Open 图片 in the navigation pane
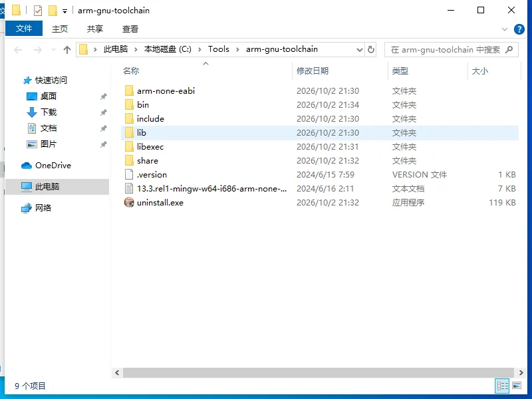Screen dimensions: 532x399 48,144
